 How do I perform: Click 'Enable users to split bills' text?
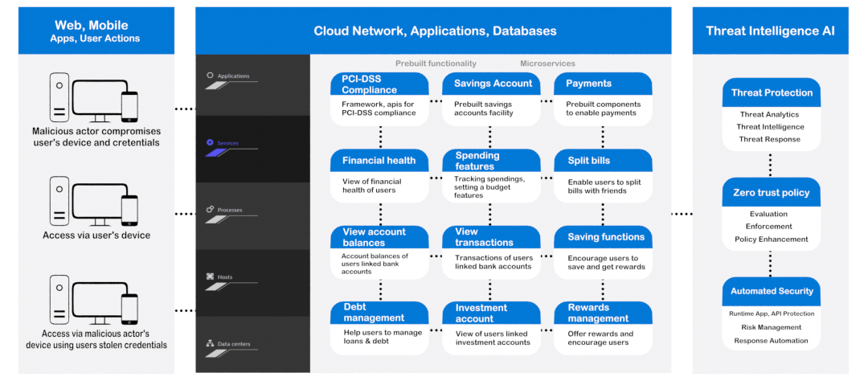click(604, 186)
